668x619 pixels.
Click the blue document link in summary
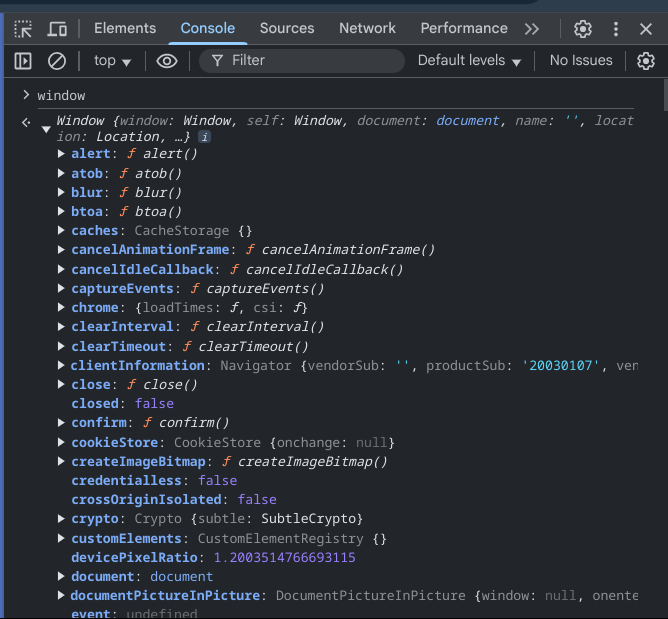(x=467, y=121)
